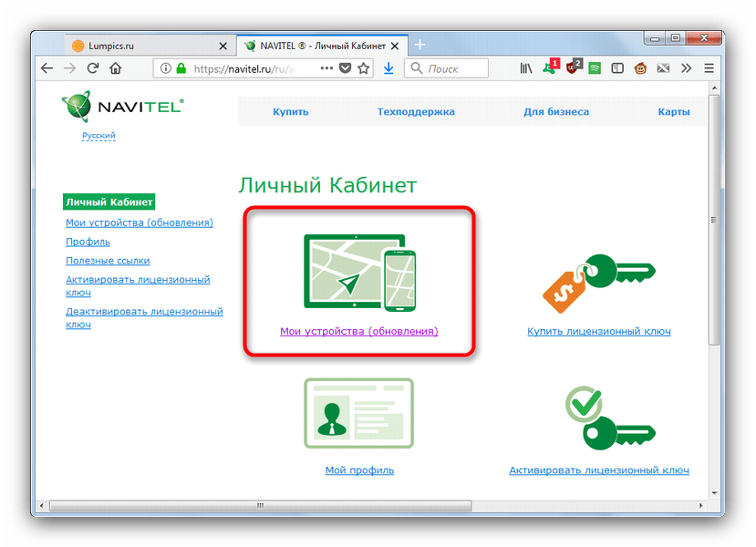The width and height of the screenshot is (756, 547).
Task: Save the page to Pocket
Action: [345, 68]
